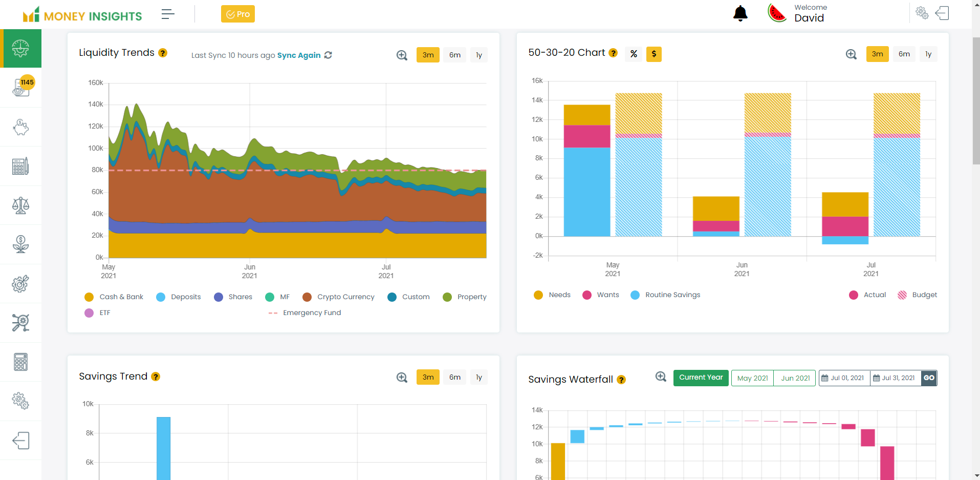Toggle the Emergency Fund legend line

point(305,313)
